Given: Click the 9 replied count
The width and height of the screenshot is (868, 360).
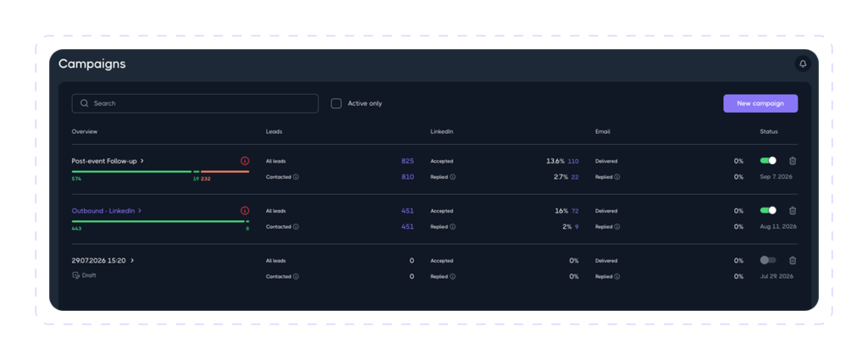Looking at the screenshot, I should pyautogui.click(x=576, y=227).
